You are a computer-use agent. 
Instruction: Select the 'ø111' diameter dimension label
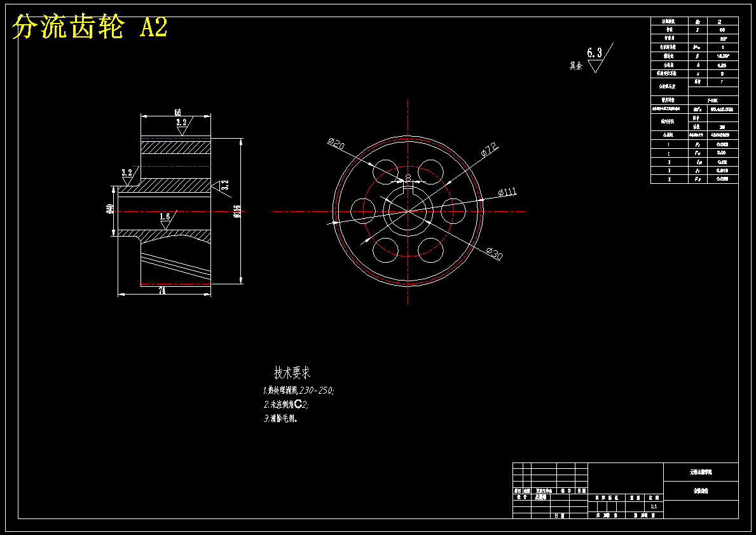coord(507,192)
